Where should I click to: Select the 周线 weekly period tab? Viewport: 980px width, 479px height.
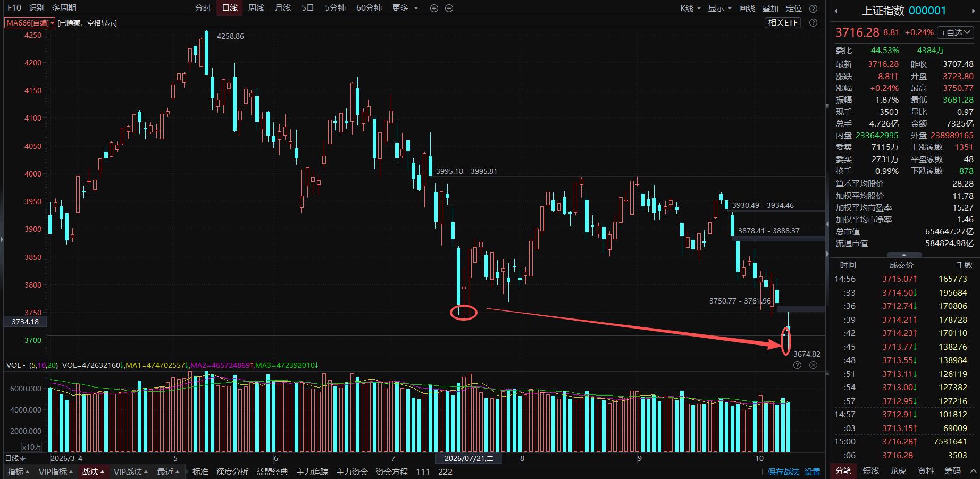click(256, 8)
